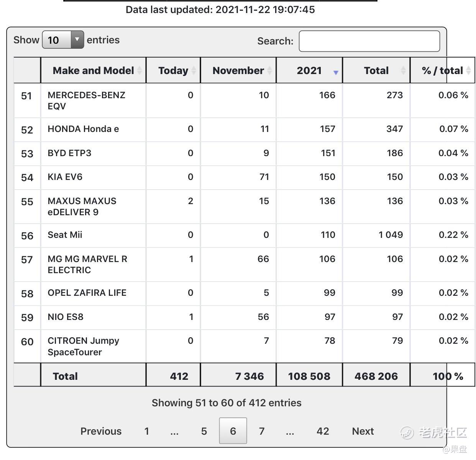Click the Showing 51 to 60 entries text

click(227, 403)
